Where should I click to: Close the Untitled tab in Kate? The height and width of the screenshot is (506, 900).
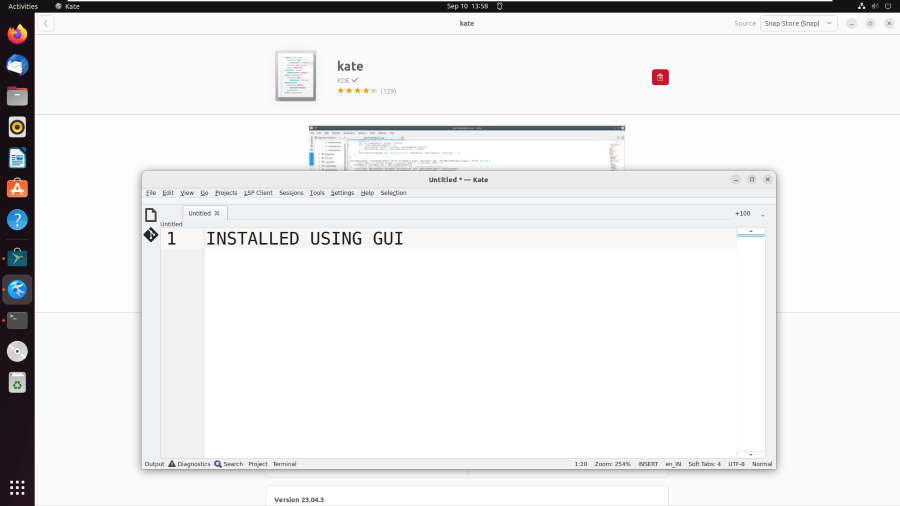pyautogui.click(x=217, y=213)
